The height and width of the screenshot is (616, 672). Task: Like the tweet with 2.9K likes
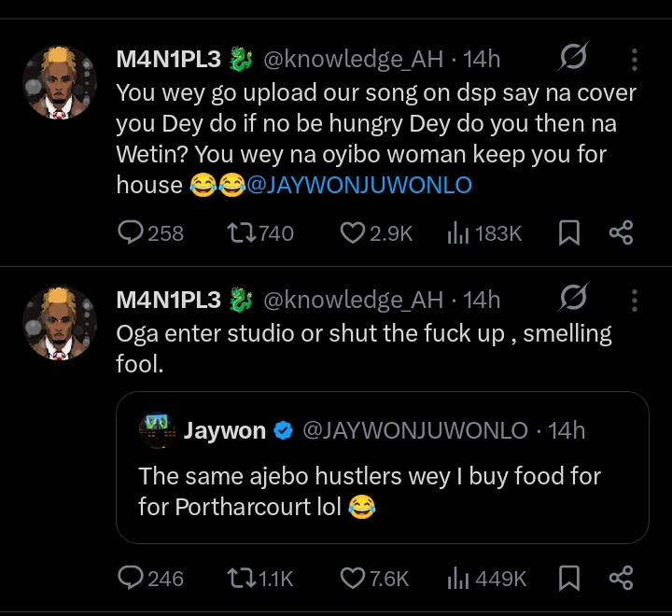click(x=352, y=233)
